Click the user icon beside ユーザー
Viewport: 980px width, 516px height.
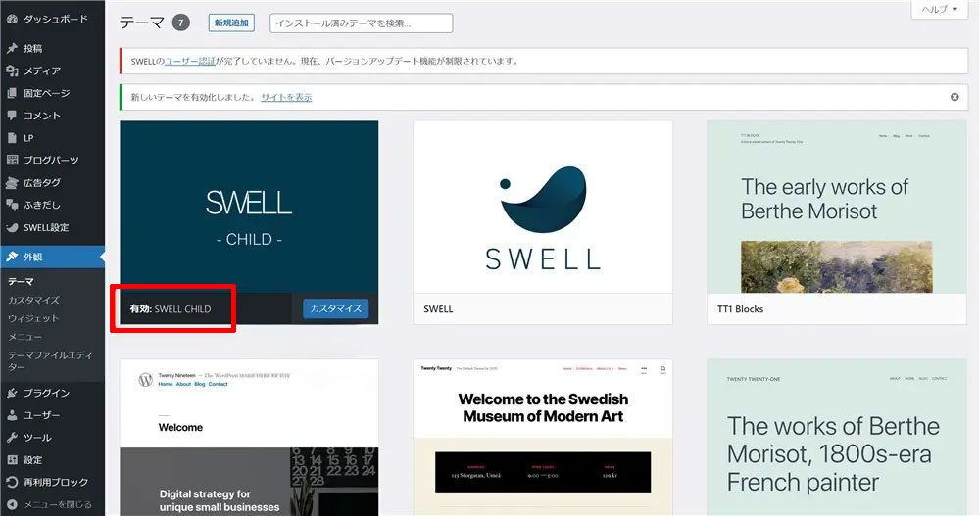pos(12,415)
